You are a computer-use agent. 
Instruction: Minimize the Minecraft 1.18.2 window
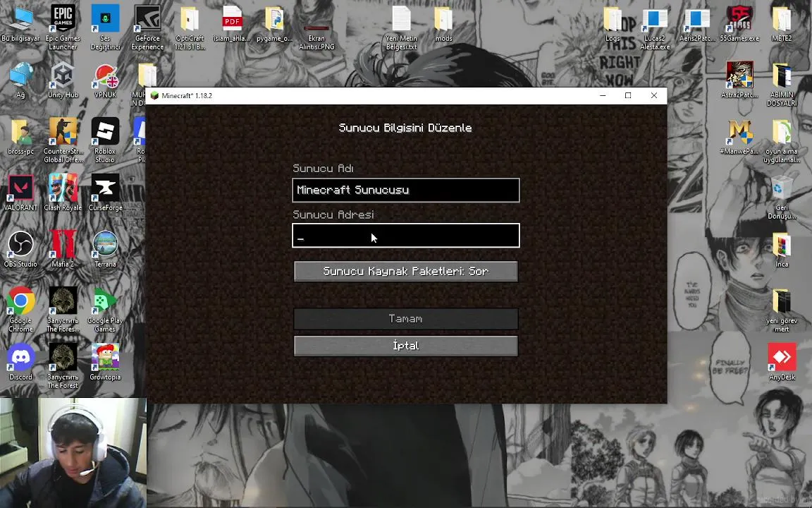tap(603, 95)
